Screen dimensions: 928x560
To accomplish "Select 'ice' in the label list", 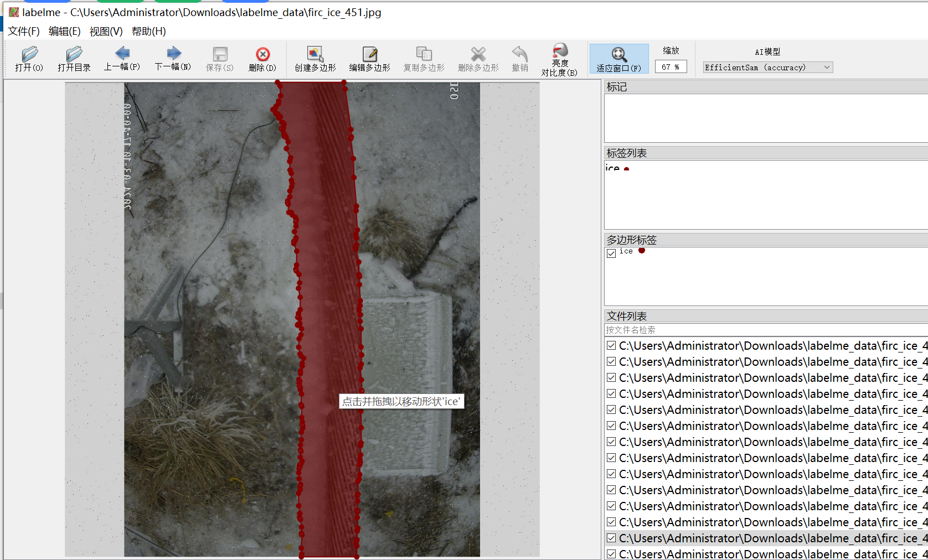I will pos(613,168).
